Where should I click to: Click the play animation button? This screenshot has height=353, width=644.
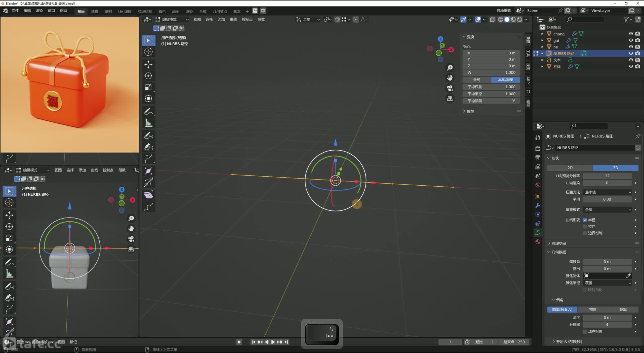pos(273,342)
